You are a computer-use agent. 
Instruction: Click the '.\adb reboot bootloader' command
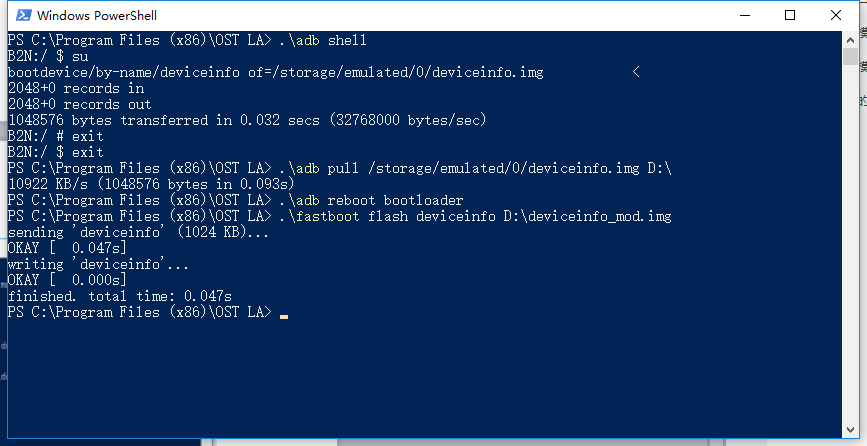(x=372, y=200)
